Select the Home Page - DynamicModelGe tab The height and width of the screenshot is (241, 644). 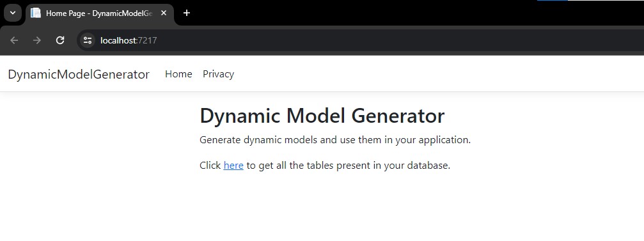[x=100, y=13]
